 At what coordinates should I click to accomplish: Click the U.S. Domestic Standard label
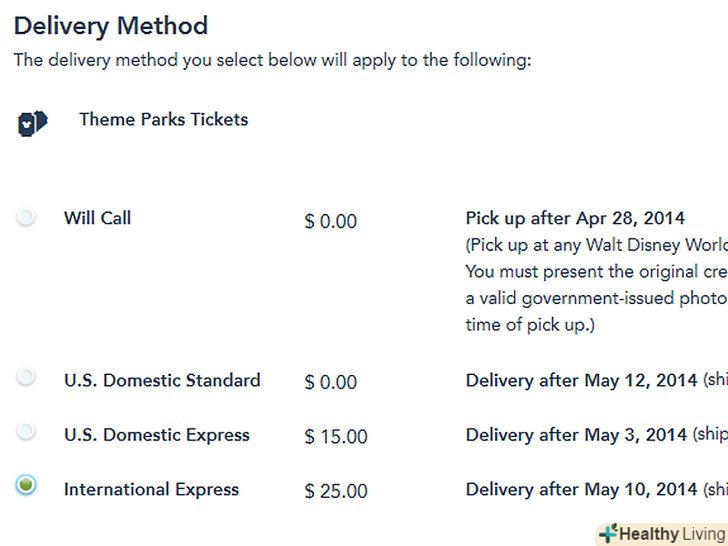162,380
